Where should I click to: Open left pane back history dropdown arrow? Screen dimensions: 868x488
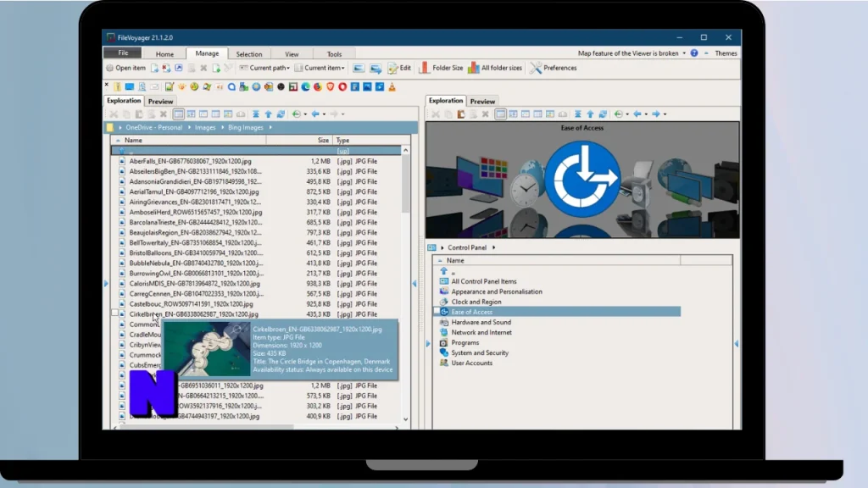(324, 114)
